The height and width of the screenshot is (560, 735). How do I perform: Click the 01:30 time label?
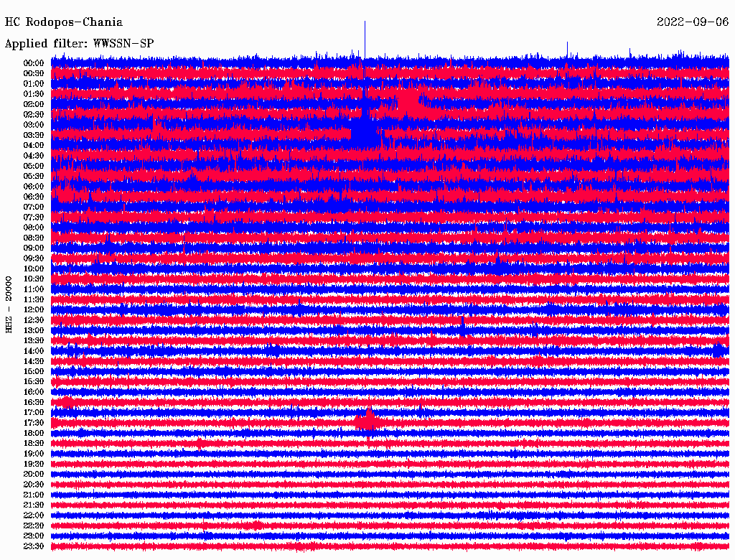33,94
